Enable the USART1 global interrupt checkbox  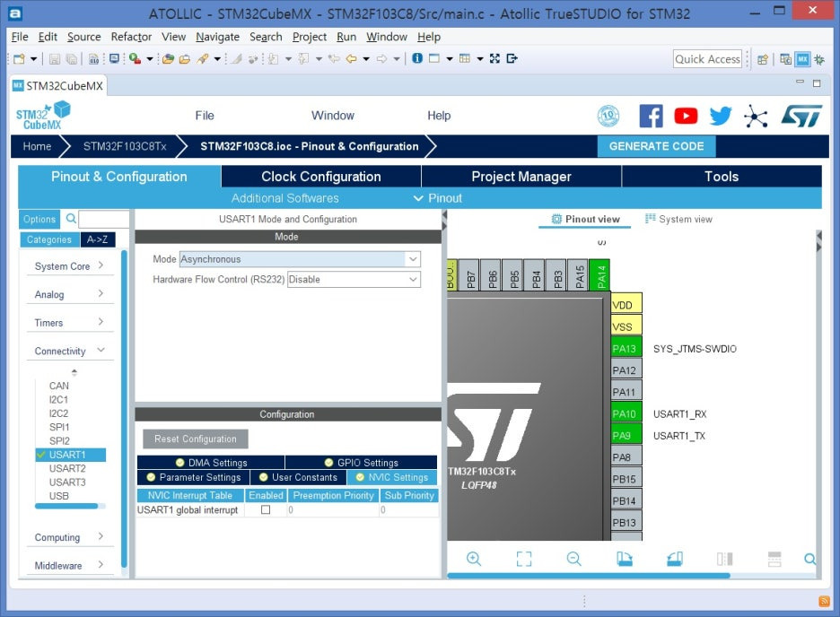click(266, 509)
